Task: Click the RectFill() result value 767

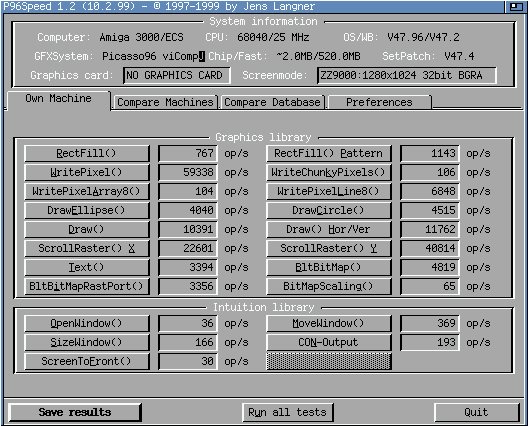Action: pos(188,154)
